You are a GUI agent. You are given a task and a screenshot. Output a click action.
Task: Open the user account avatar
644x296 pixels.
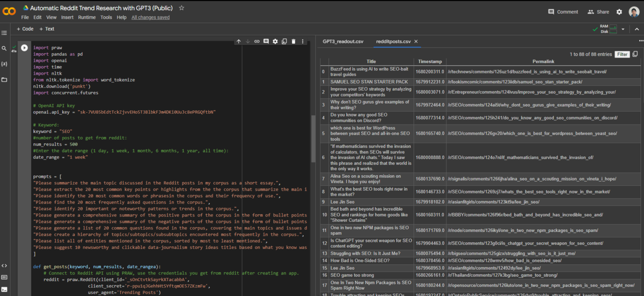click(x=634, y=12)
